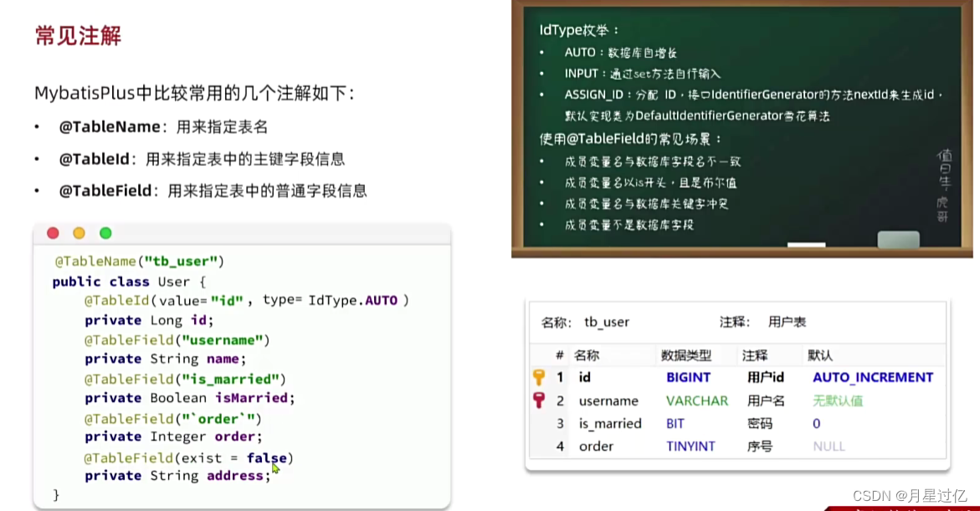Click the @TableField("username") annotation
980x511 pixels.
click(x=177, y=340)
